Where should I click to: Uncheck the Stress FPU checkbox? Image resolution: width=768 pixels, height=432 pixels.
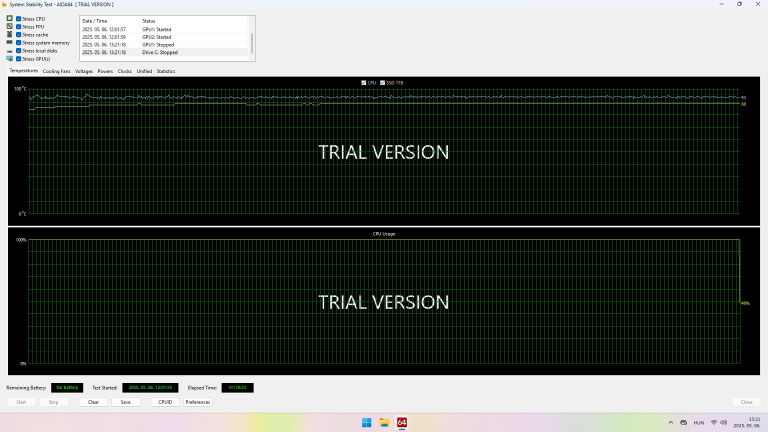click(x=19, y=26)
